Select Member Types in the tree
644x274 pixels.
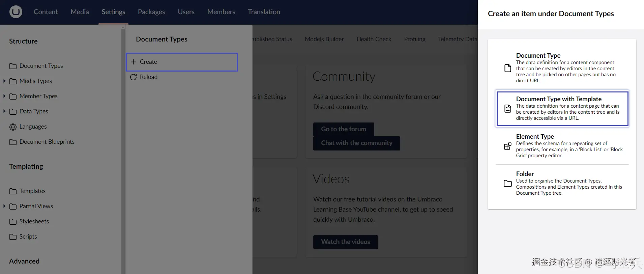[38, 96]
